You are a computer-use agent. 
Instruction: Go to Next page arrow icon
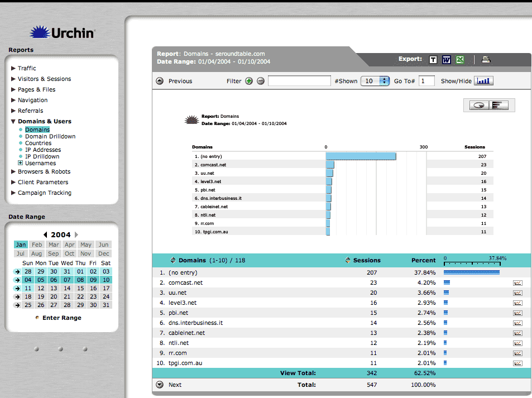[160, 385]
